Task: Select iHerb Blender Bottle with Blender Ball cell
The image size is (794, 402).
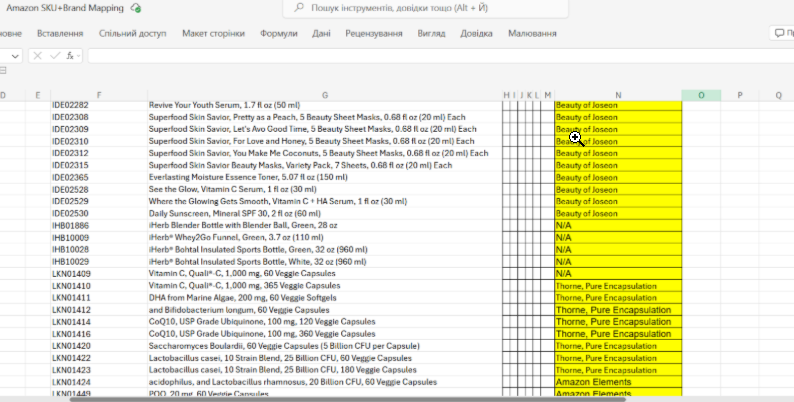Action: 325,225
